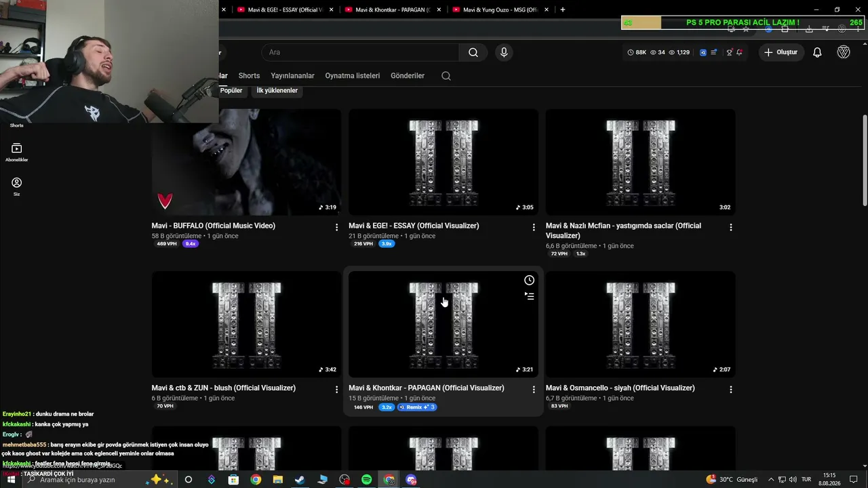Open the 30°C Güneşli weather widget
Viewport: 868px width, 488px height.
point(732,480)
